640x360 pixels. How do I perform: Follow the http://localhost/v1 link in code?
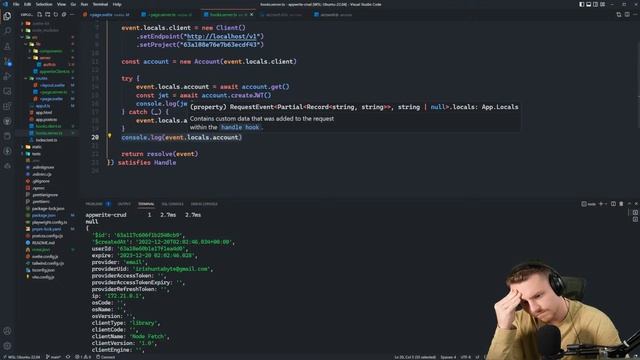[222, 36]
